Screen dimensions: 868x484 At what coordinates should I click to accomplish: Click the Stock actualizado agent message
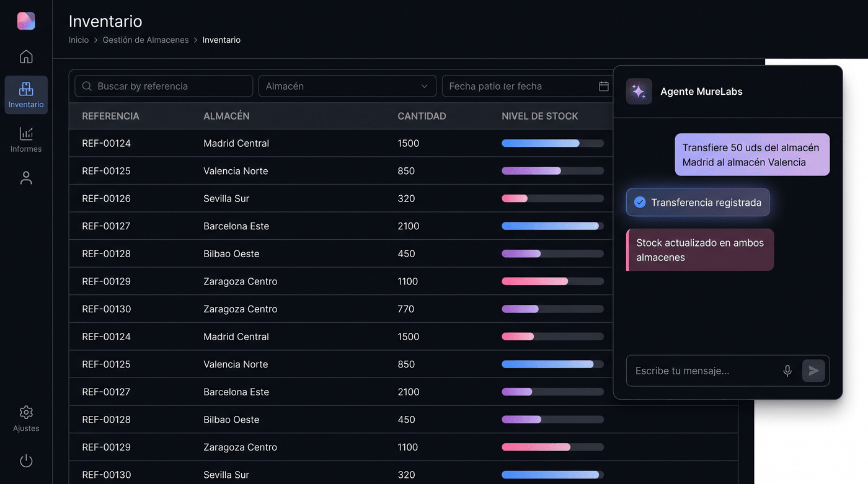(700, 250)
